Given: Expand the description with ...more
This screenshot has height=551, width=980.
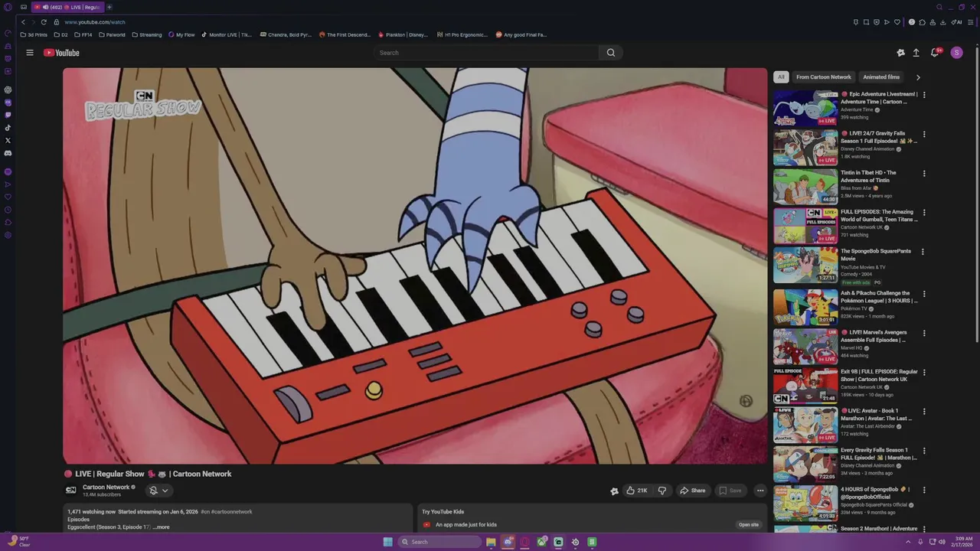Looking at the screenshot, I should pyautogui.click(x=161, y=527).
